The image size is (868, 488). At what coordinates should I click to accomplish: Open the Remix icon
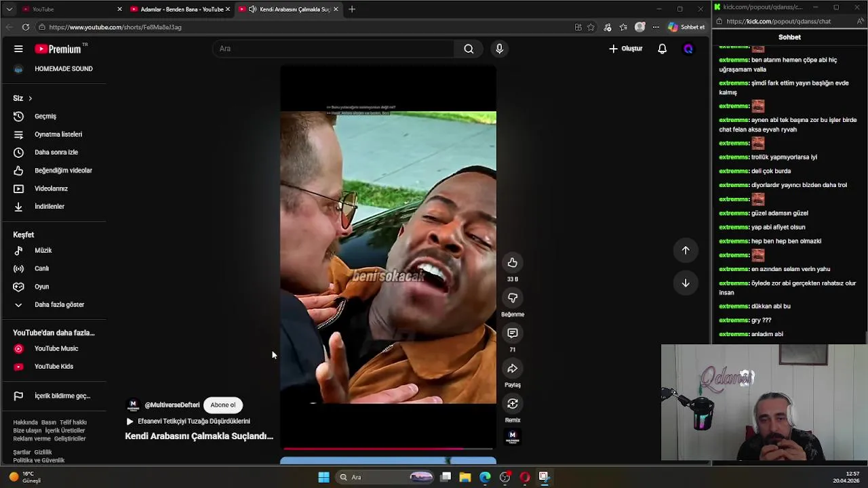click(513, 404)
